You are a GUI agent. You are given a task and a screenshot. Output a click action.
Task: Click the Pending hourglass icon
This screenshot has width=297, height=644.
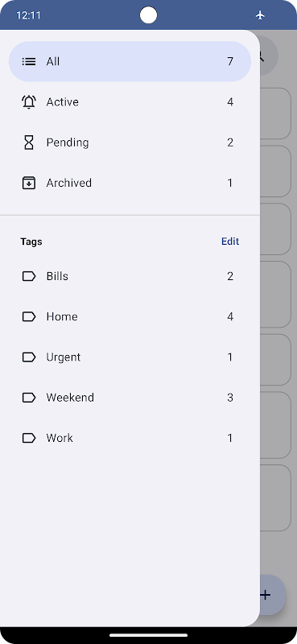[29, 142]
